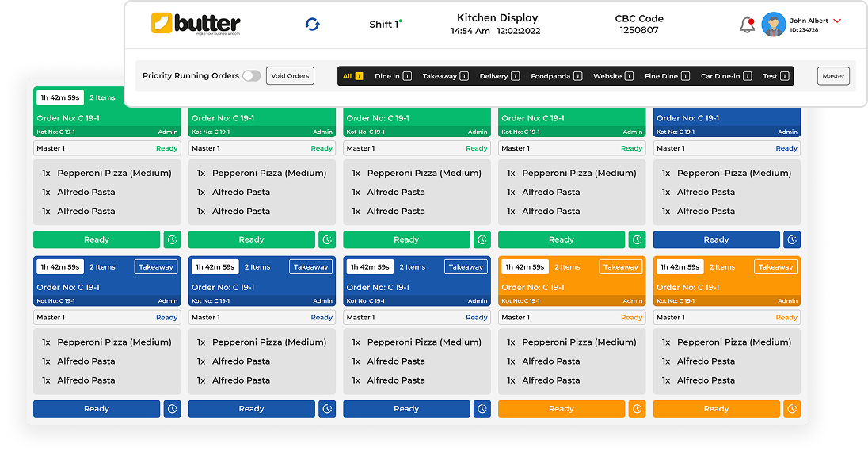Image resolution: width=868 pixels, height=455 pixels.
Task: Toggle Priority Running Orders switch
Action: pyautogui.click(x=251, y=76)
